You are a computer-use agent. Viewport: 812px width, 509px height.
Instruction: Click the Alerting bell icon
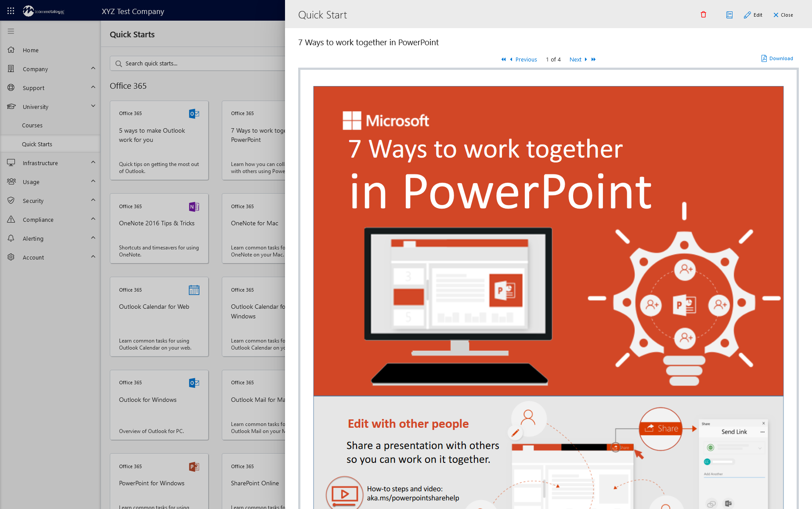pyautogui.click(x=11, y=238)
